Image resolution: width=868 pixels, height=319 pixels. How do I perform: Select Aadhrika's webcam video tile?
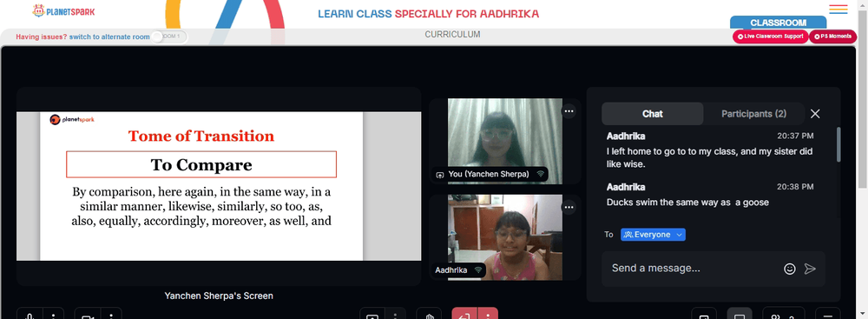(x=504, y=237)
